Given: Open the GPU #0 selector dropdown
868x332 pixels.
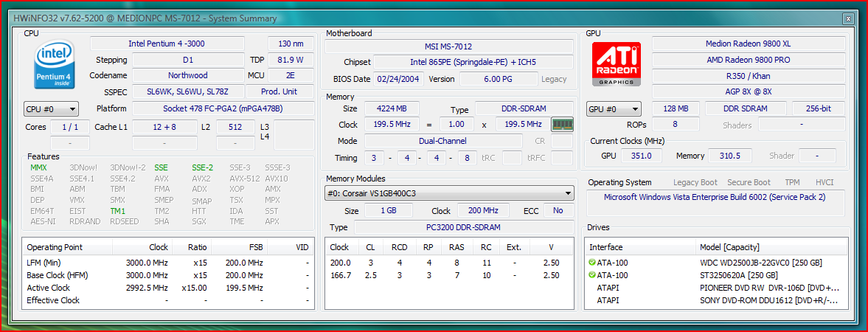Looking at the screenshot, I should point(614,109).
